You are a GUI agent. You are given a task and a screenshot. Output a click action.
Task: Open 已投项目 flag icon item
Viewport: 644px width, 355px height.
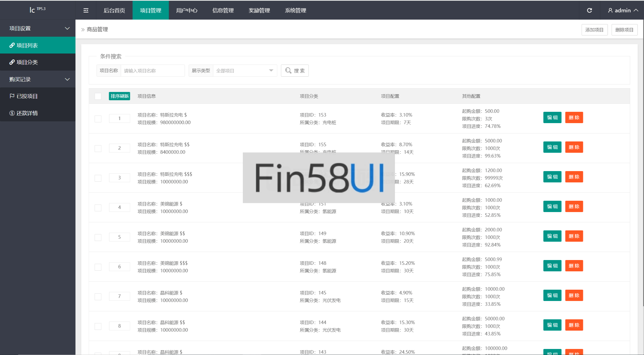(12, 96)
